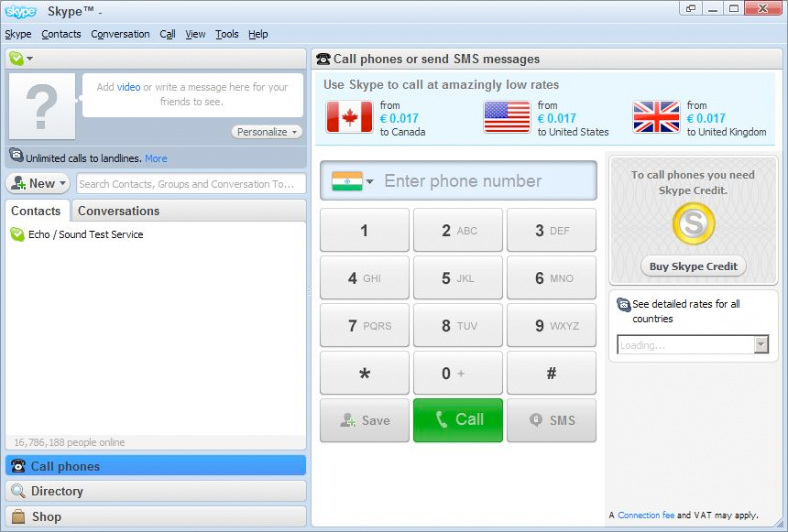This screenshot has height=532, width=788.
Task: Click dial pad key 5 JKL
Action: (x=458, y=277)
